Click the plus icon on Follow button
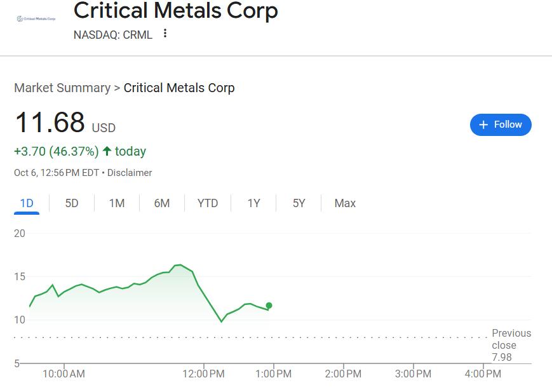This screenshot has width=552, height=392. [483, 125]
